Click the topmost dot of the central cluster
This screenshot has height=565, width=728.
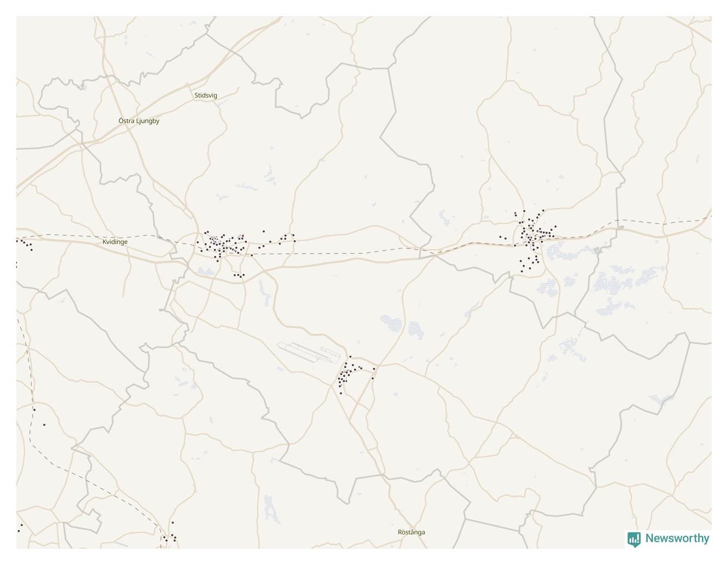click(x=350, y=356)
